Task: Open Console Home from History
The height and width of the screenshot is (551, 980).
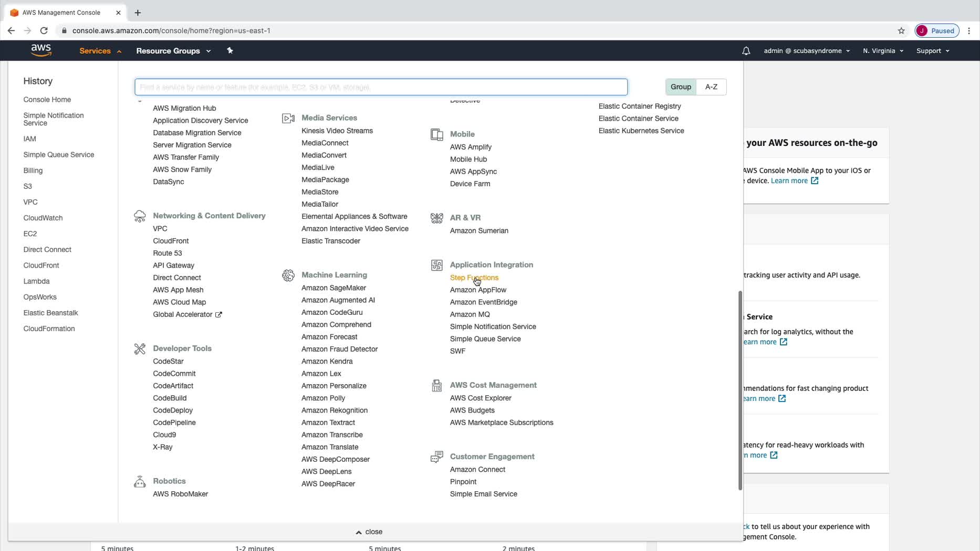Action: coord(47,100)
